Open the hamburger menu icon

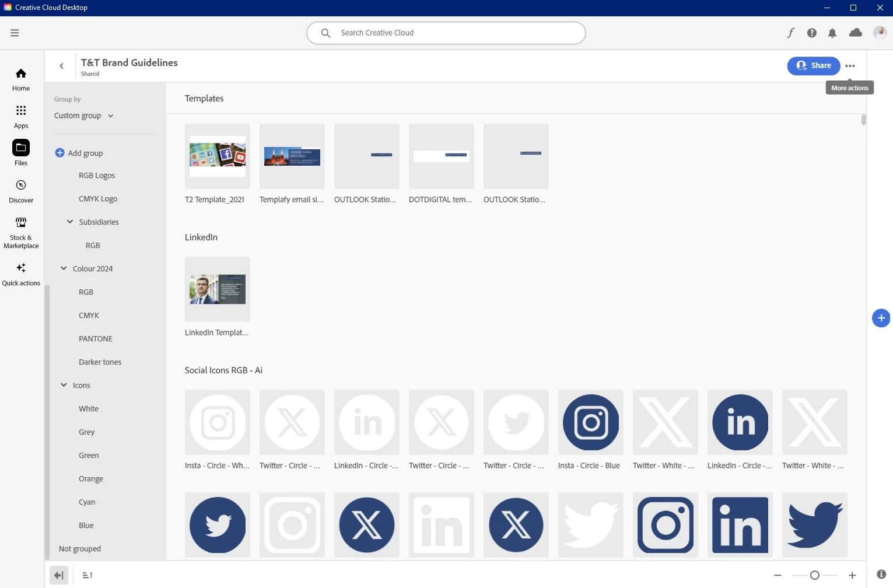[15, 33]
